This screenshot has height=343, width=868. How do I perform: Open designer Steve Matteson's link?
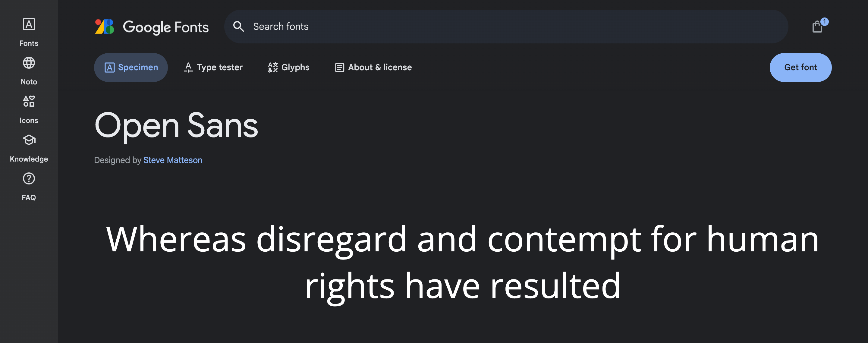click(172, 160)
